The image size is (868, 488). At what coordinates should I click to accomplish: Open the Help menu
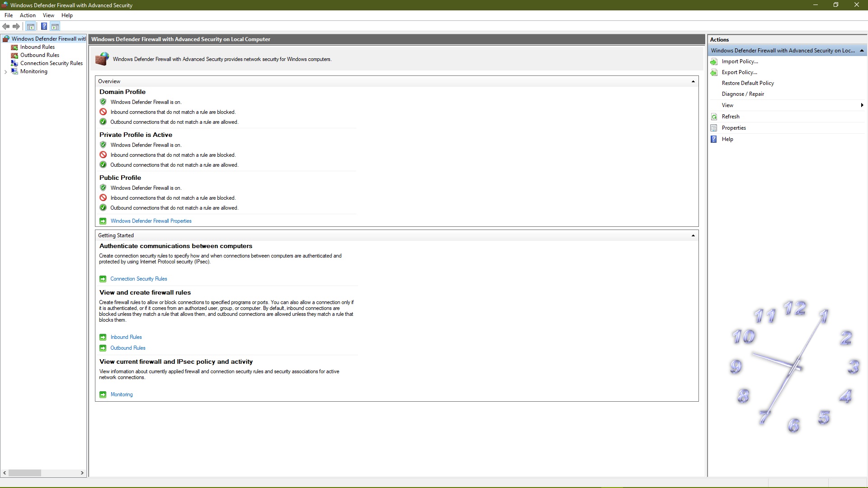point(67,15)
